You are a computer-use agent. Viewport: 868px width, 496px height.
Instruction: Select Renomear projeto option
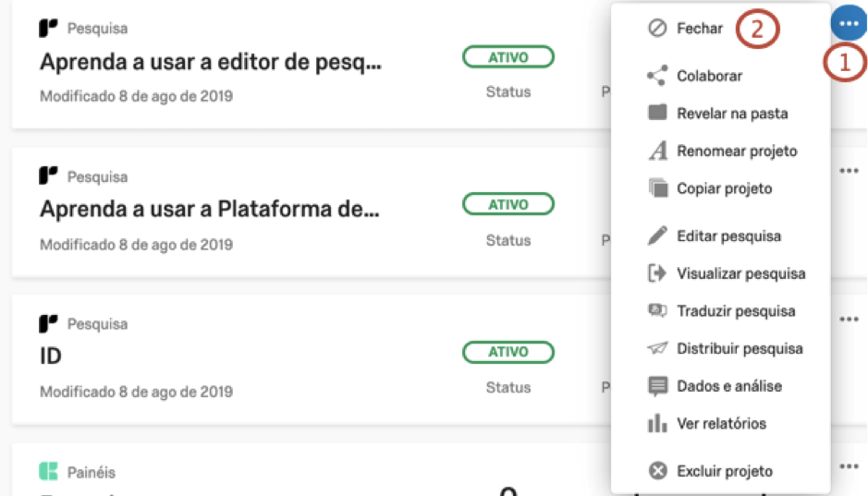pyautogui.click(x=737, y=151)
